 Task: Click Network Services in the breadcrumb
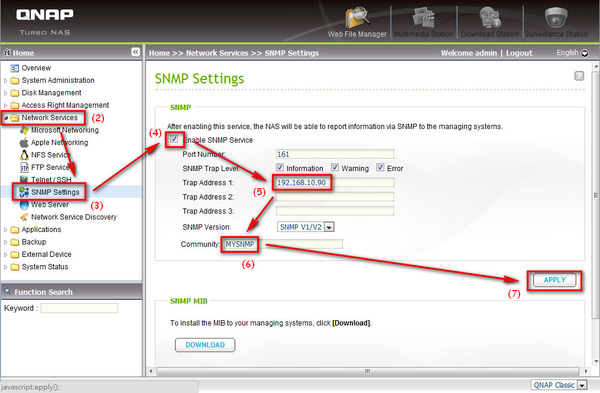pyautogui.click(x=217, y=53)
